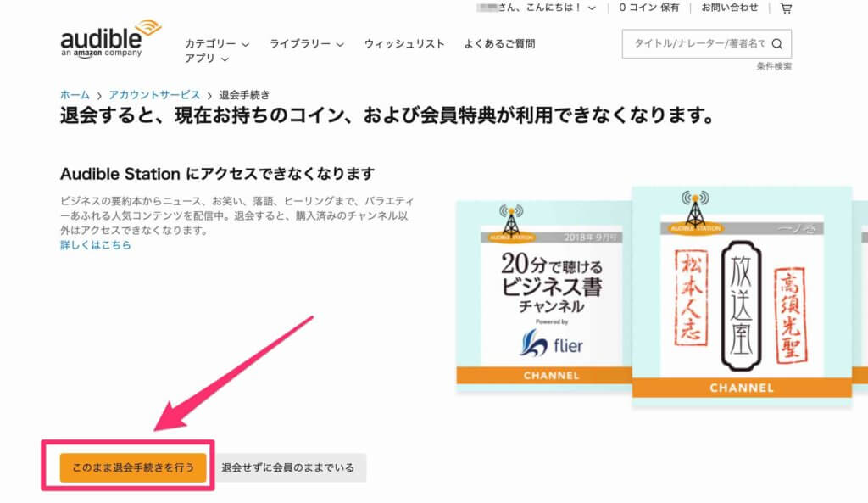The width and height of the screenshot is (868, 503).
Task: Click このまま退会手続きを行う button
Action: pos(133,467)
